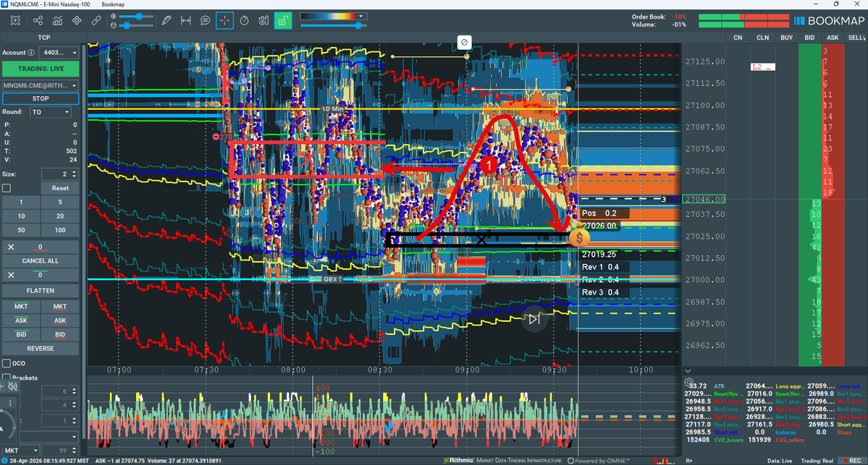Enable the Brackets checkbox
This screenshot has height=465, width=868.
(7, 377)
